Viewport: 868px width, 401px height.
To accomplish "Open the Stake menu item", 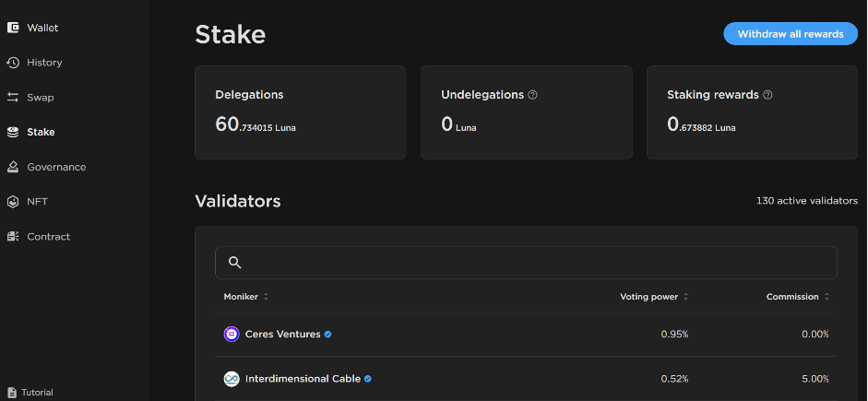I will (x=30, y=132).
